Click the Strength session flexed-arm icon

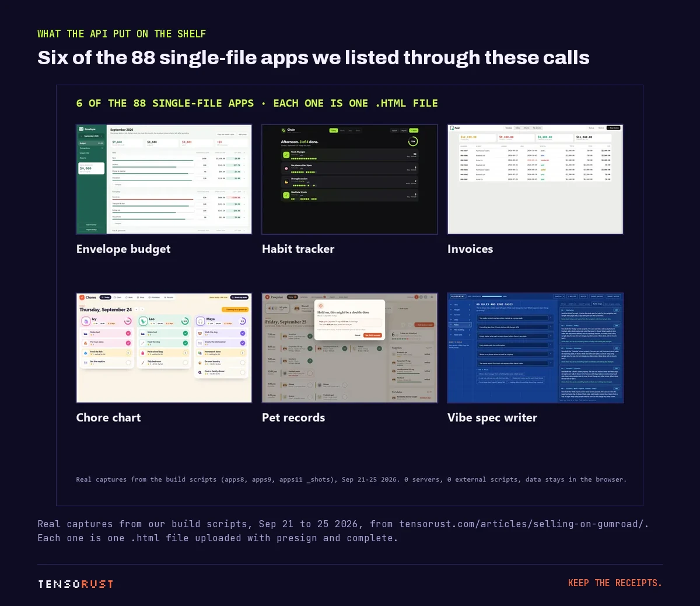[x=286, y=182]
